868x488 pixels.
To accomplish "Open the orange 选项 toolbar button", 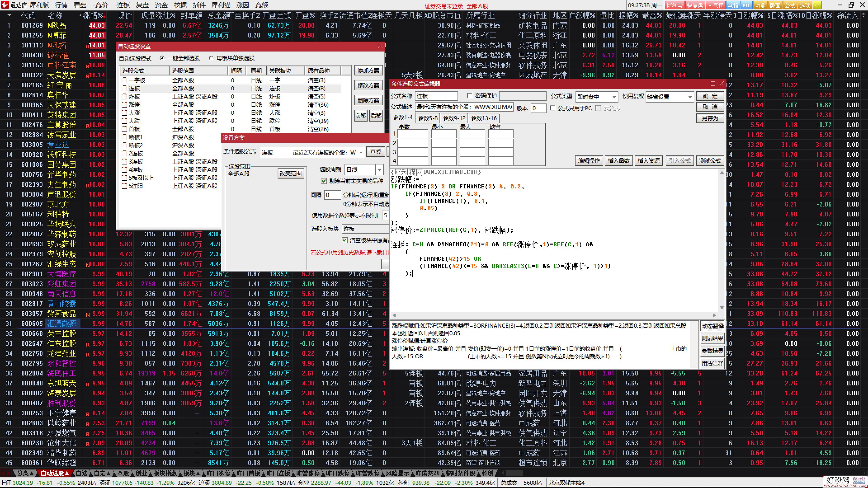I will click(x=805, y=5).
